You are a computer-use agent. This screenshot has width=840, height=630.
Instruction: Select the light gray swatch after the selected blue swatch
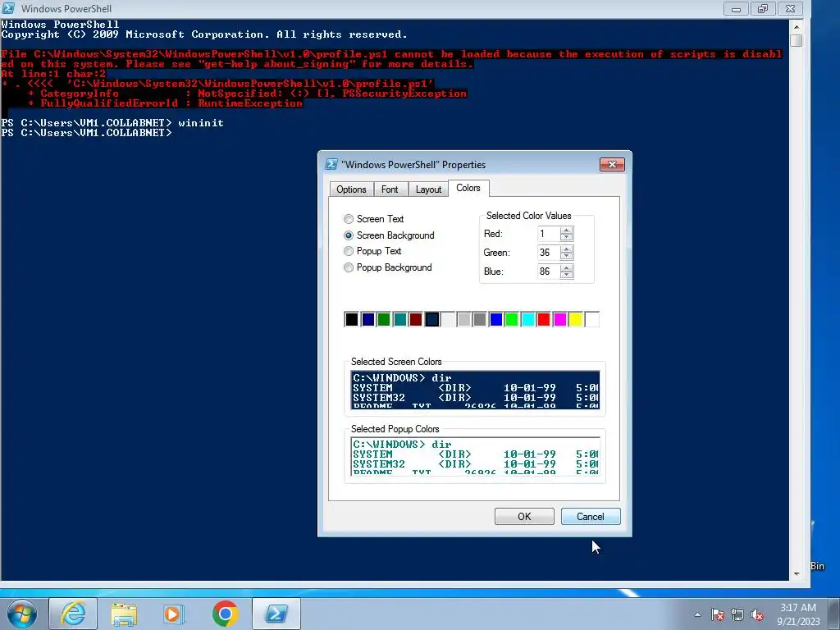coord(448,319)
